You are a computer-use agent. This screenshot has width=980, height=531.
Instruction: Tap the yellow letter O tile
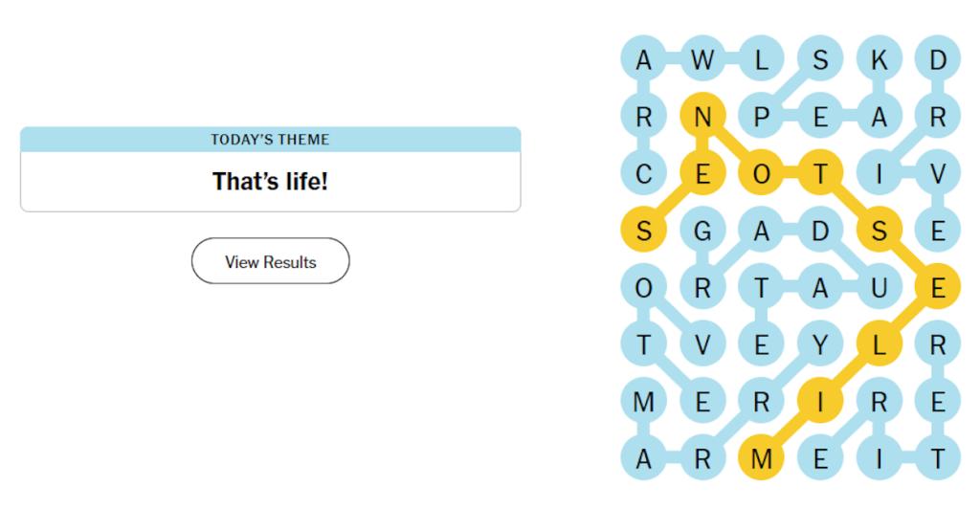click(x=761, y=173)
